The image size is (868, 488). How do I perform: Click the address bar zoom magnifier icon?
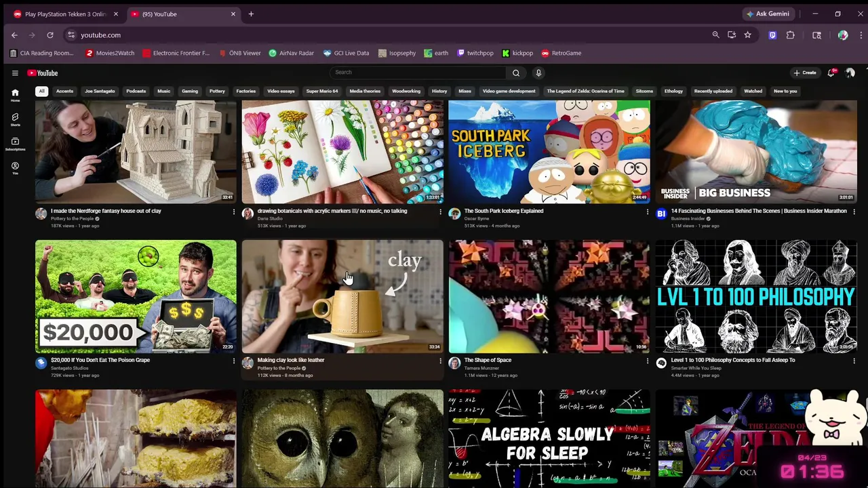pos(715,35)
